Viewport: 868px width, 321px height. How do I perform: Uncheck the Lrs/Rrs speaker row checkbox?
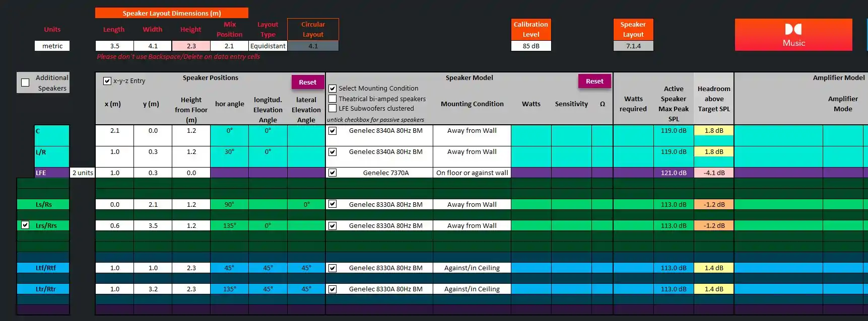pyautogui.click(x=25, y=225)
